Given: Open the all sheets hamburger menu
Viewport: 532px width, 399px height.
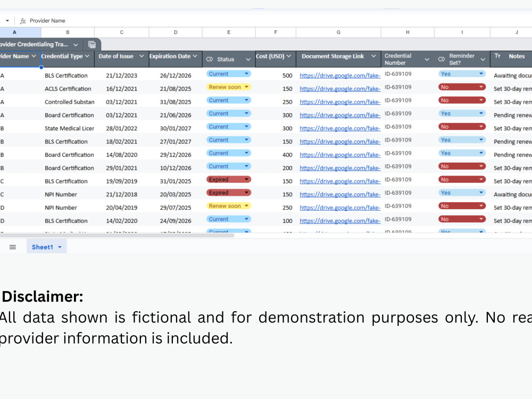Looking at the screenshot, I should 13,247.
